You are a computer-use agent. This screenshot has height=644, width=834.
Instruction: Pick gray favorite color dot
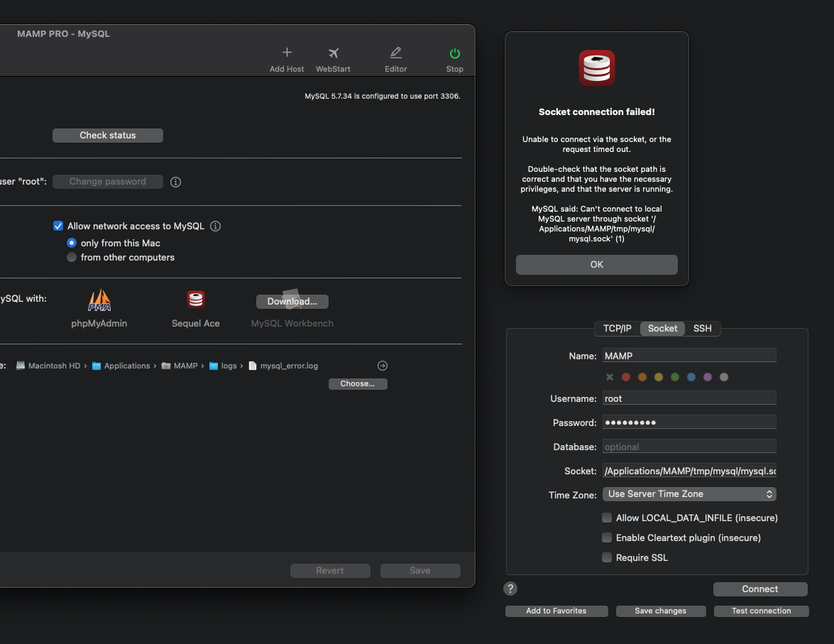pos(724,377)
